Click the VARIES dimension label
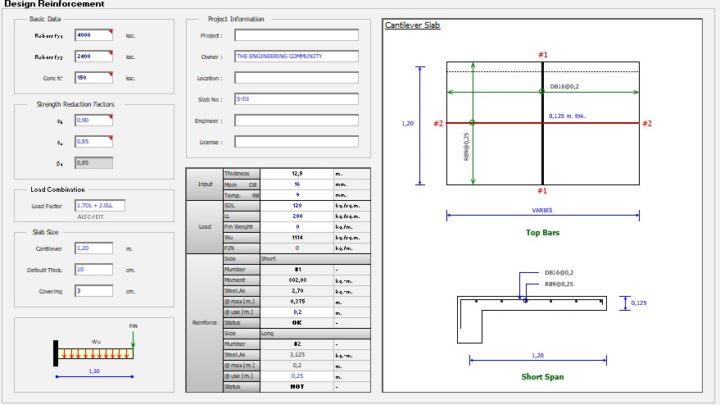The image size is (720, 405). pos(542,210)
